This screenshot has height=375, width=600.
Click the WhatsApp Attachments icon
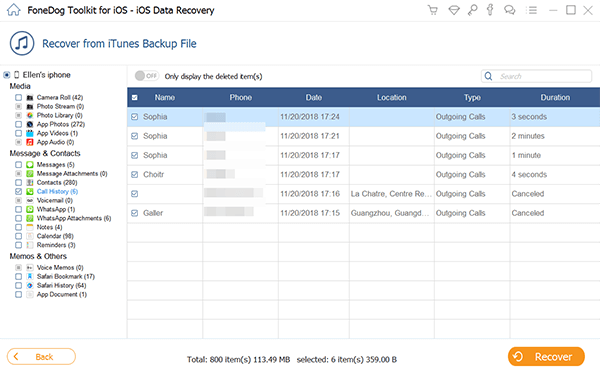pos(30,218)
